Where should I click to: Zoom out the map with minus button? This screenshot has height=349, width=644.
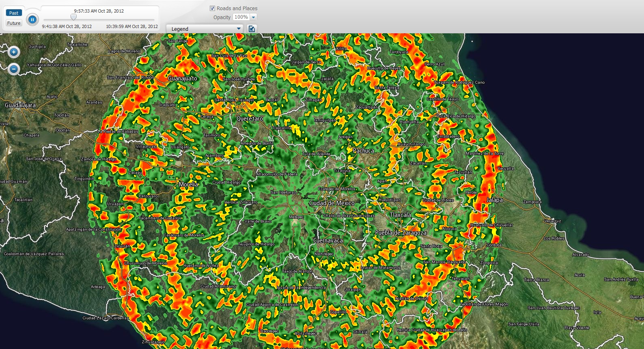(x=14, y=69)
